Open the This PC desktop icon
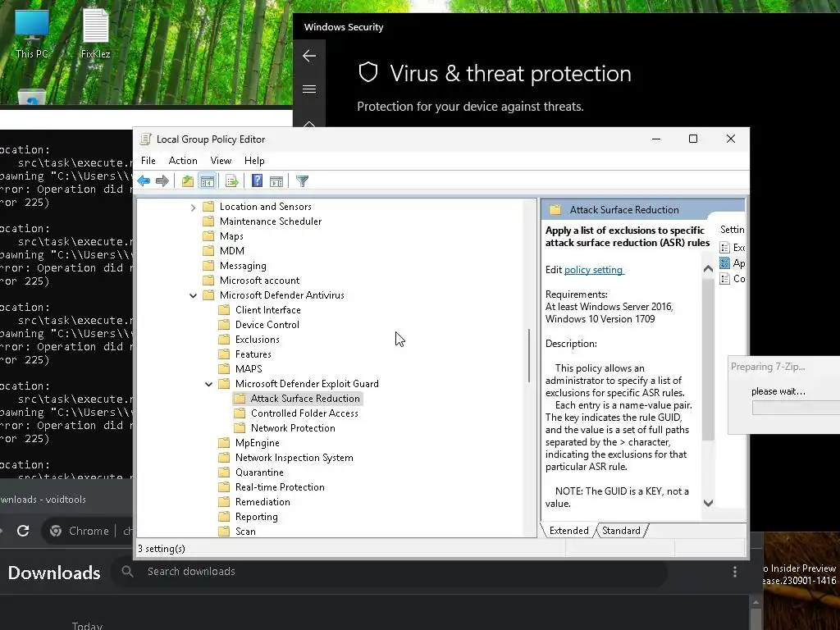Image resolution: width=840 pixels, height=630 pixels. click(x=32, y=34)
